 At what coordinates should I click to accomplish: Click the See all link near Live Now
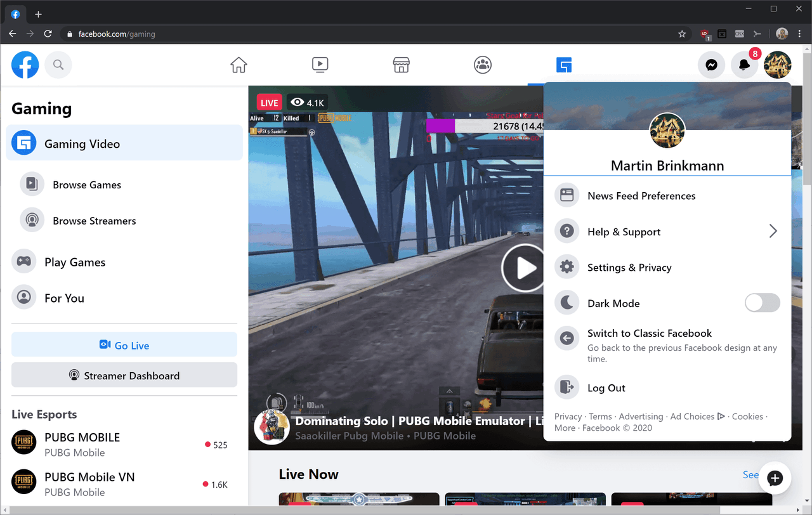click(751, 474)
